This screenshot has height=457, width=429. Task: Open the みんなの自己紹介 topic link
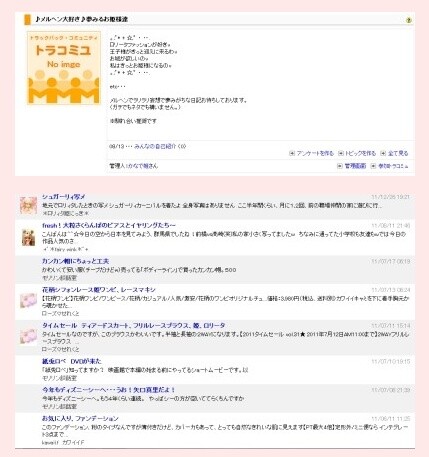(160, 146)
